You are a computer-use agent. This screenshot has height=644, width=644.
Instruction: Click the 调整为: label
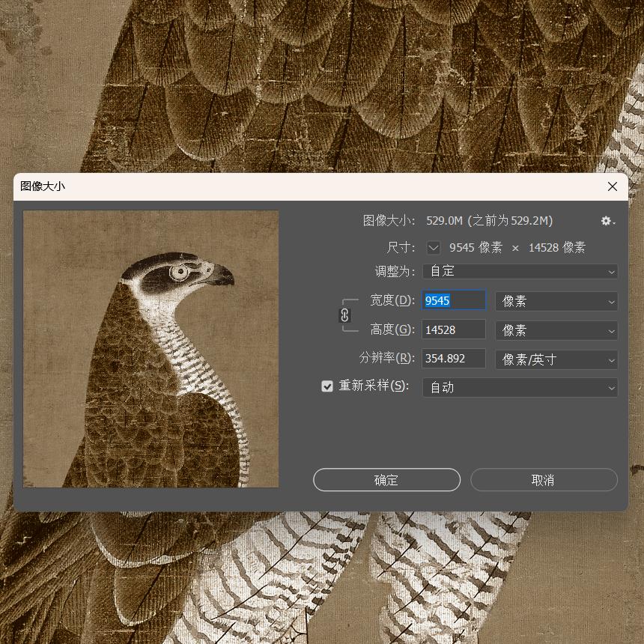(395, 272)
